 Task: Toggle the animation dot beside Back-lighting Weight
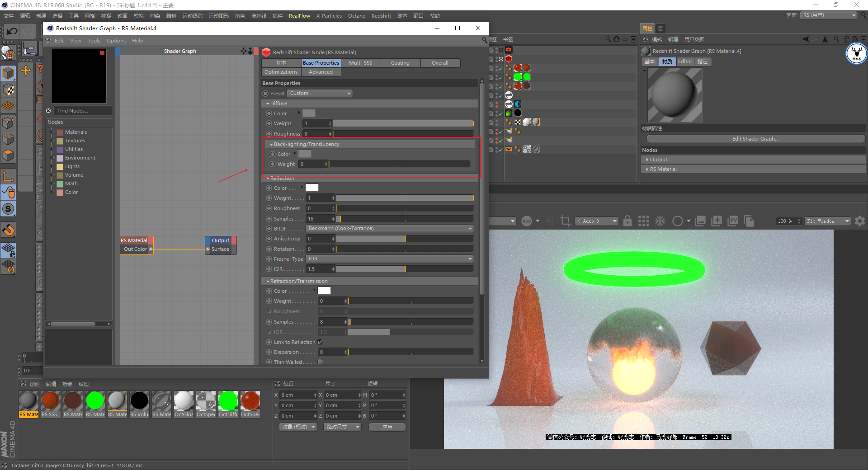pos(273,164)
